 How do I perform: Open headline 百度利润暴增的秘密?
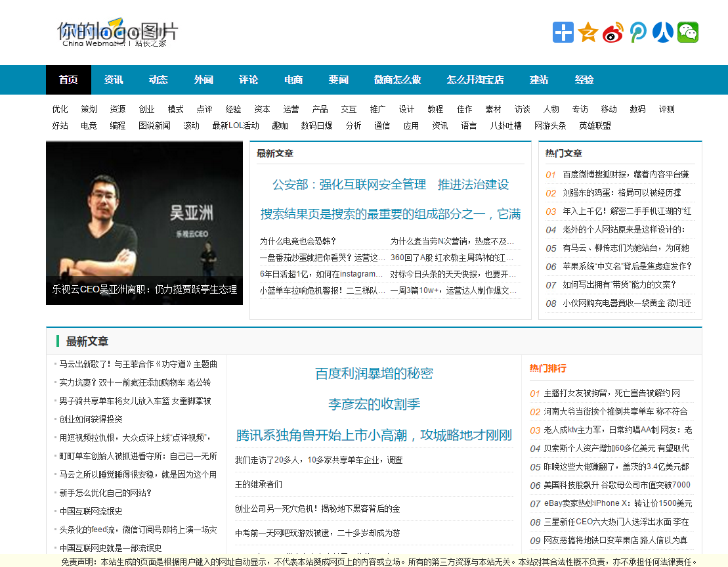pos(374,373)
